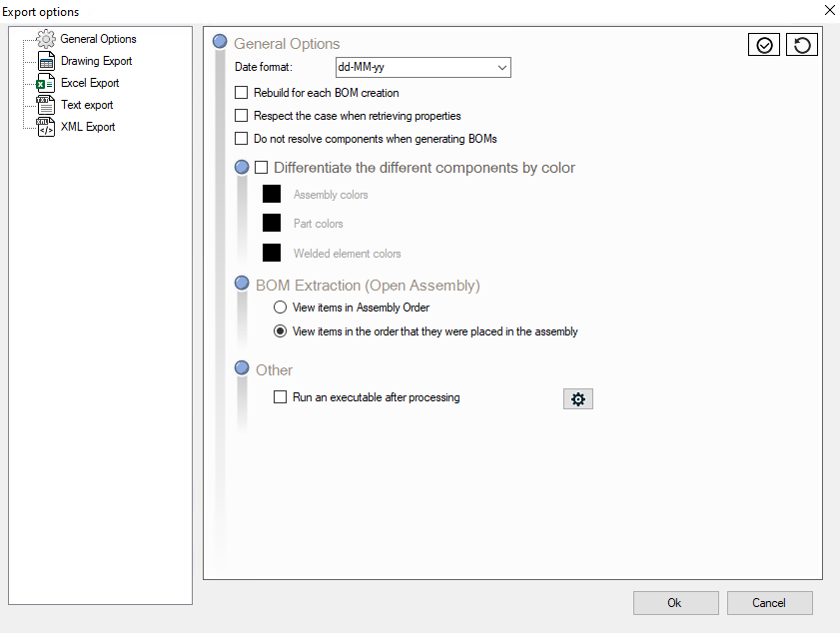Check Do not resolve components option

(241, 139)
